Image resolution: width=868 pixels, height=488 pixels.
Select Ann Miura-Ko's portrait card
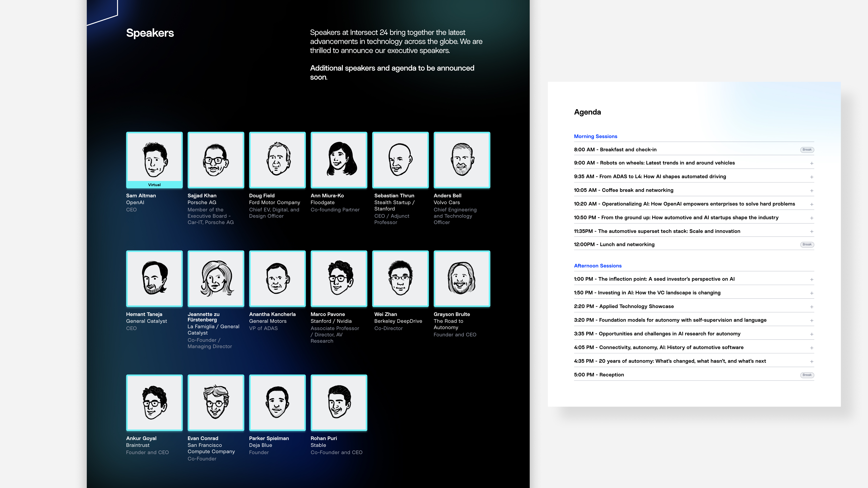point(339,160)
